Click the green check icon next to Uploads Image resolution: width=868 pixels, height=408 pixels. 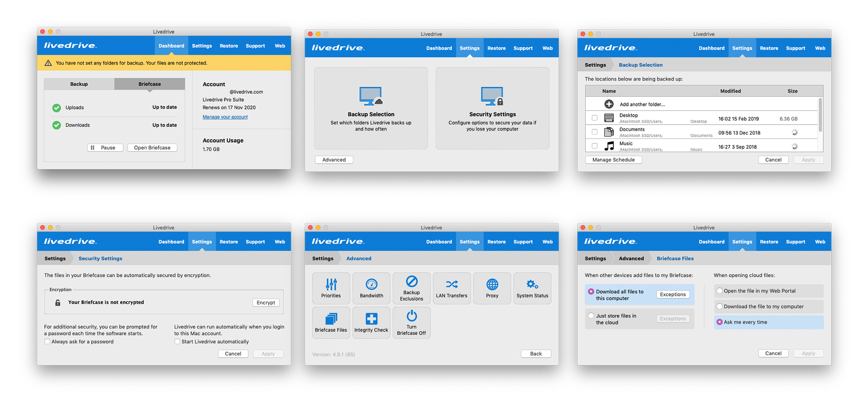[56, 108]
